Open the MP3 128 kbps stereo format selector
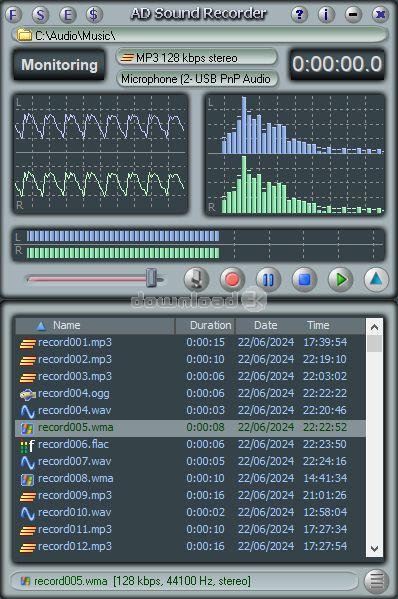Viewport: 398px width, 599px height. pyautogui.click(x=197, y=58)
